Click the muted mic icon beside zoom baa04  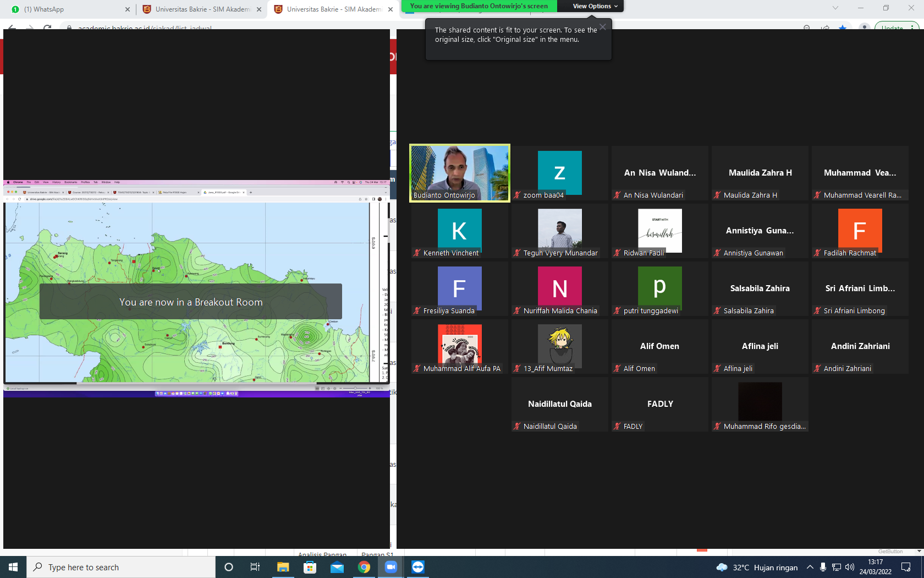[x=517, y=195]
